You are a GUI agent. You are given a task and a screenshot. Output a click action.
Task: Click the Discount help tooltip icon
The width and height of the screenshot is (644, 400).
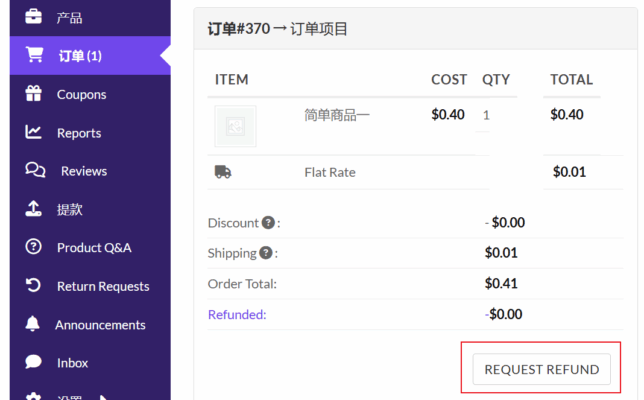[x=268, y=223]
